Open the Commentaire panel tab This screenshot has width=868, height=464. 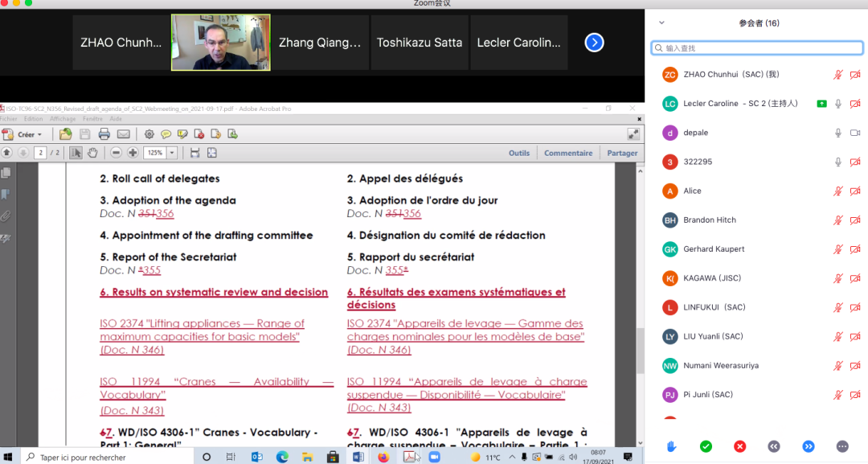[567, 153]
